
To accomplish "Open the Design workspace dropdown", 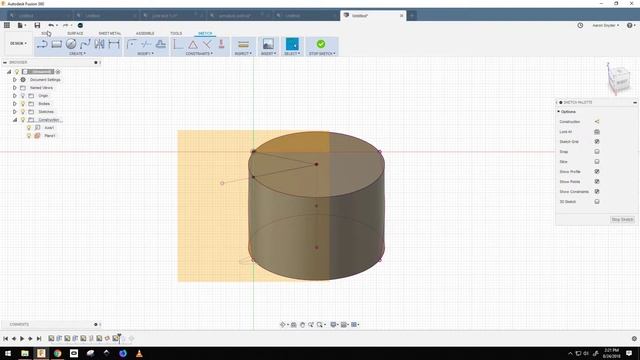I will (x=18, y=43).
